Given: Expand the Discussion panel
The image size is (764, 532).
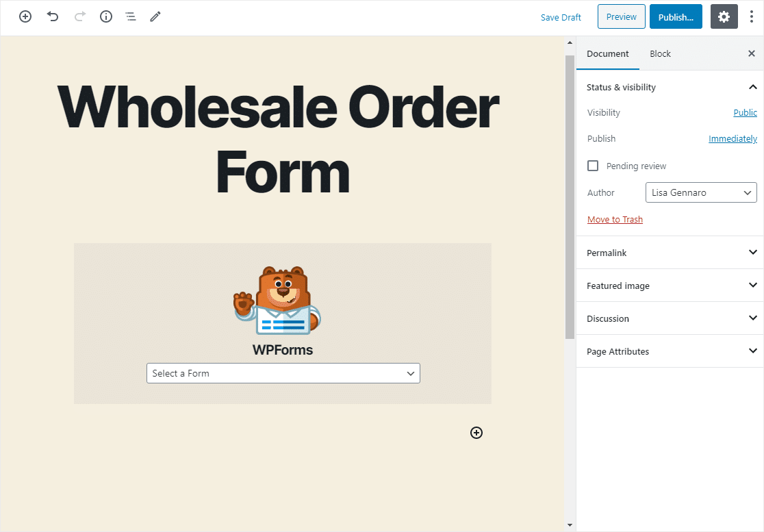Looking at the screenshot, I should click(670, 318).
